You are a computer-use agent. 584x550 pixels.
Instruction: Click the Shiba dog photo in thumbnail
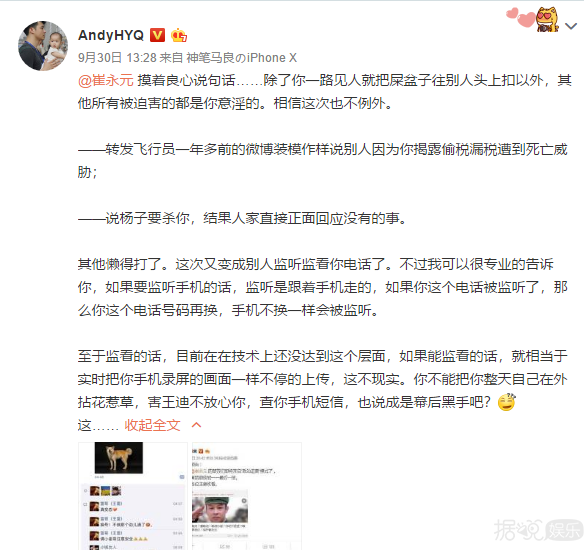click(x=119, y=458)
